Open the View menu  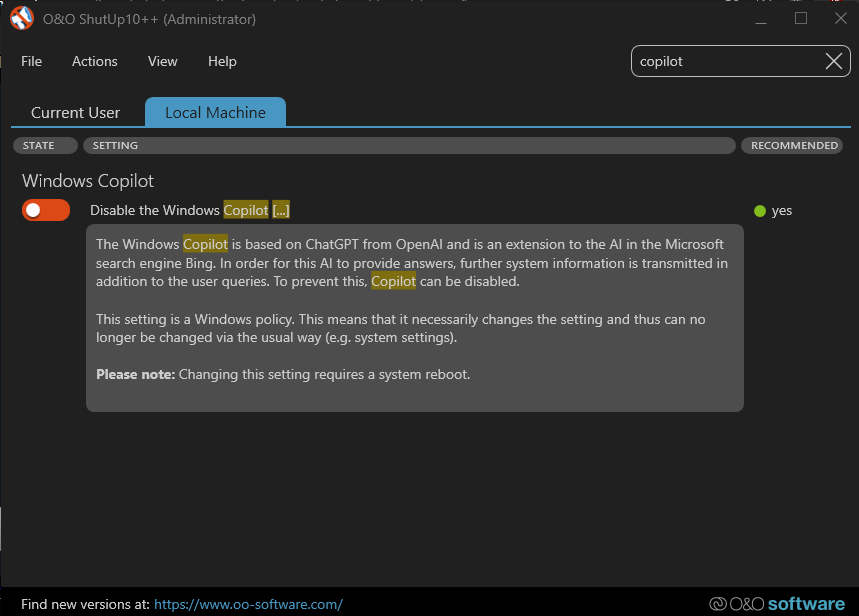tap(163, 61)
